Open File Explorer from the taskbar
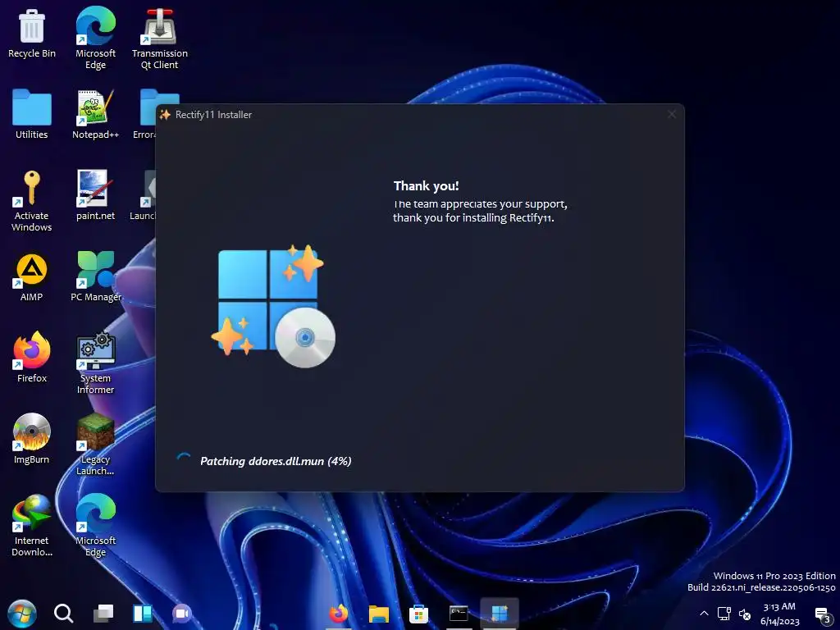Screen dimensions: 840x630 click(379, 614)
